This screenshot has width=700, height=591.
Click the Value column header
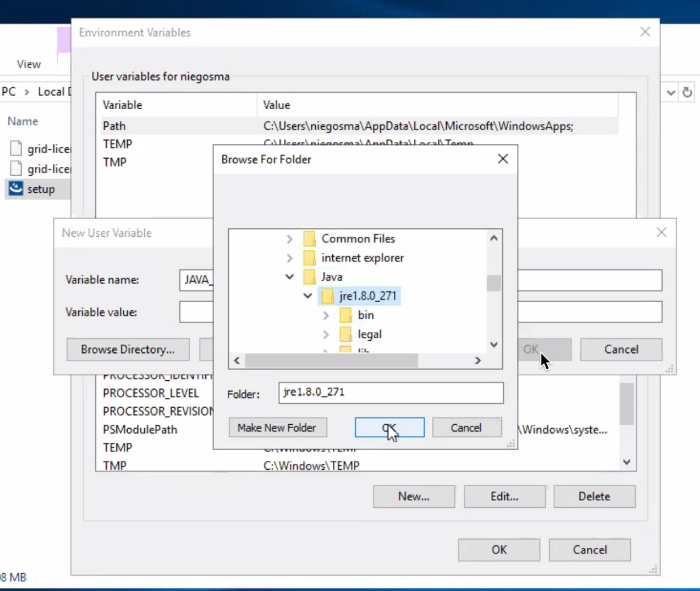click(438, 105)
